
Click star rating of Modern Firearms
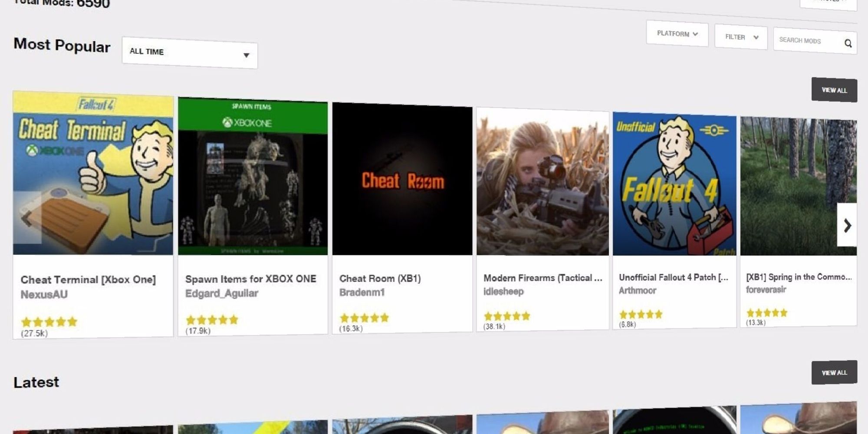[x=507, y=316]
